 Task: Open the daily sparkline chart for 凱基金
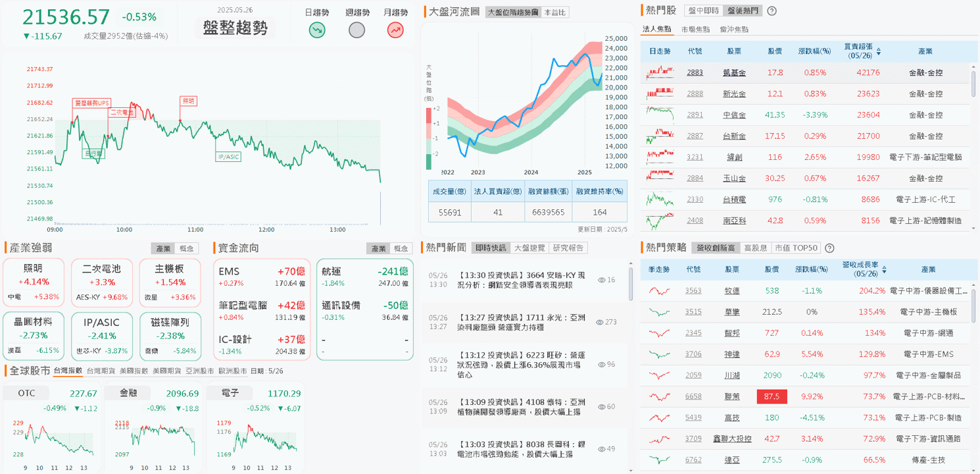coord(660,72)
